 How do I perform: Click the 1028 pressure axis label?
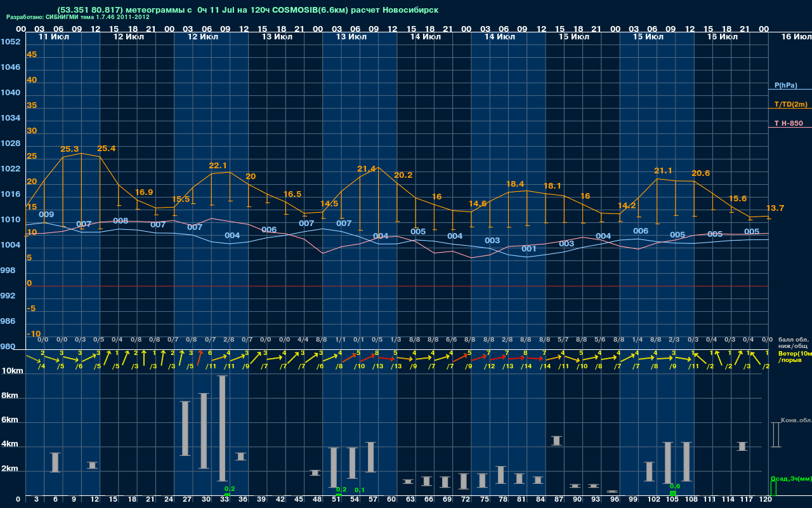click(10, 144)
